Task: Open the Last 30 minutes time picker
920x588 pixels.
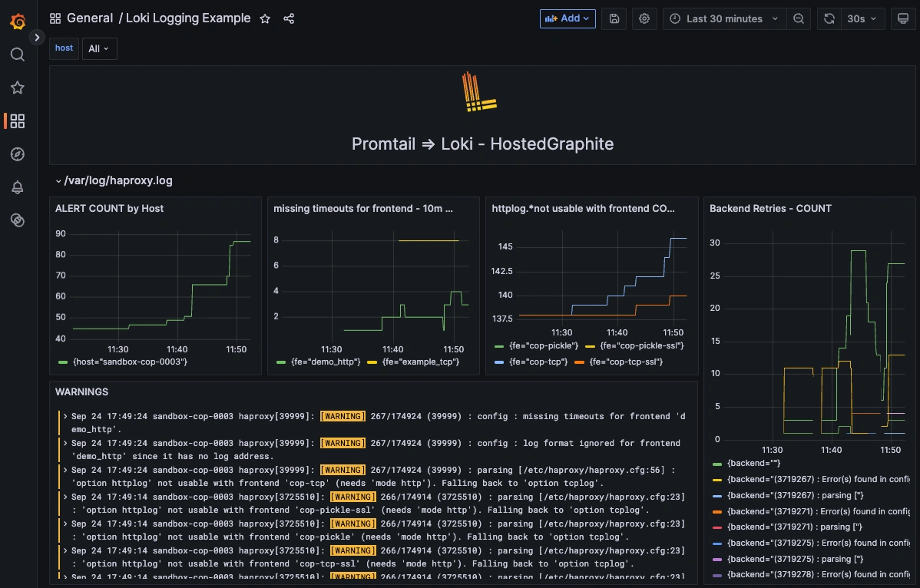Action: (x=725, y=18)
